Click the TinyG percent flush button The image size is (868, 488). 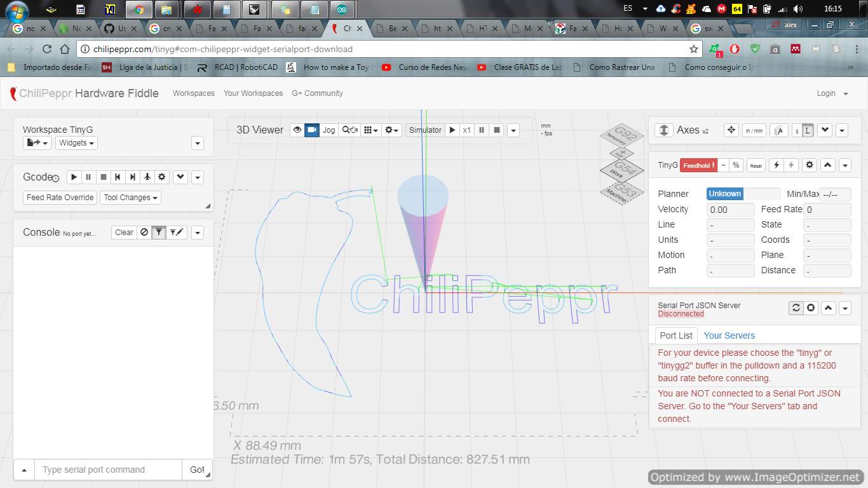[x=736, y=165]
